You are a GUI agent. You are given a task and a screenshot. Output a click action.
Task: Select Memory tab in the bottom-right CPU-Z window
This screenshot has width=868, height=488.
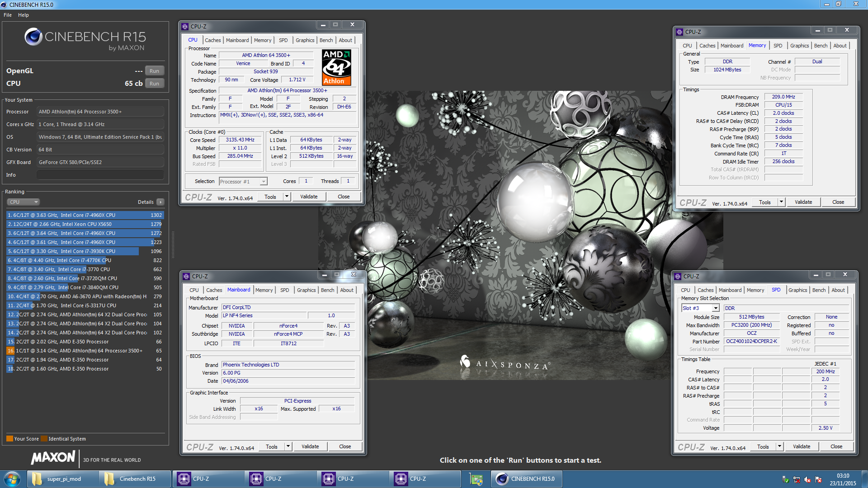coord(755,290)
